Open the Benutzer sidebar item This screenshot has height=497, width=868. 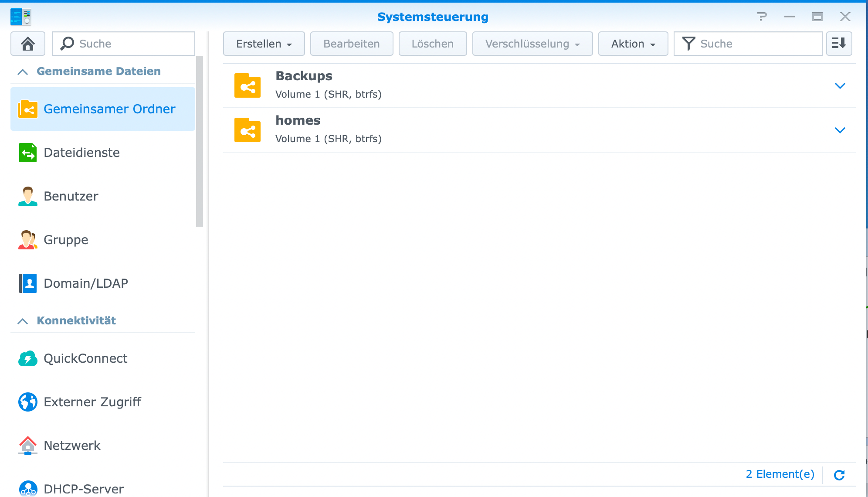click(x=71, y=196)
